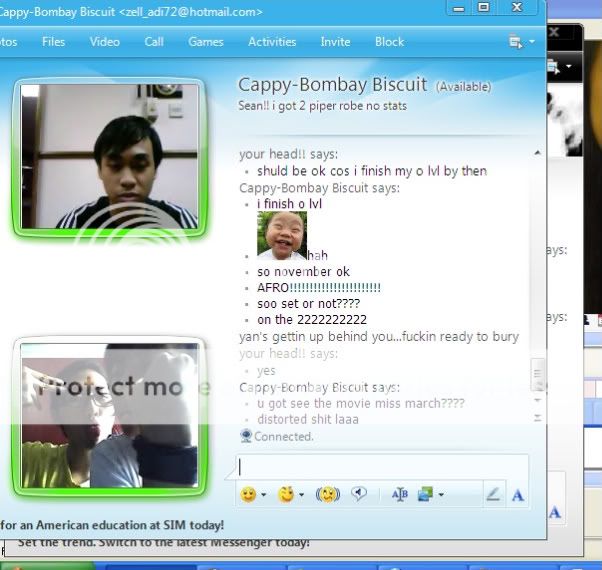Open the Activities menu
The image size is (602, 570).
coord(272,41)
